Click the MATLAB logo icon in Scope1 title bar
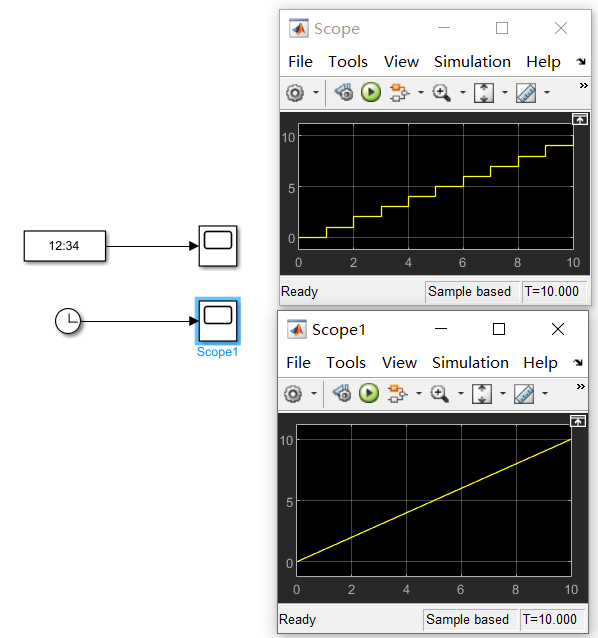598x638 pixels. (x=297, y=329)
